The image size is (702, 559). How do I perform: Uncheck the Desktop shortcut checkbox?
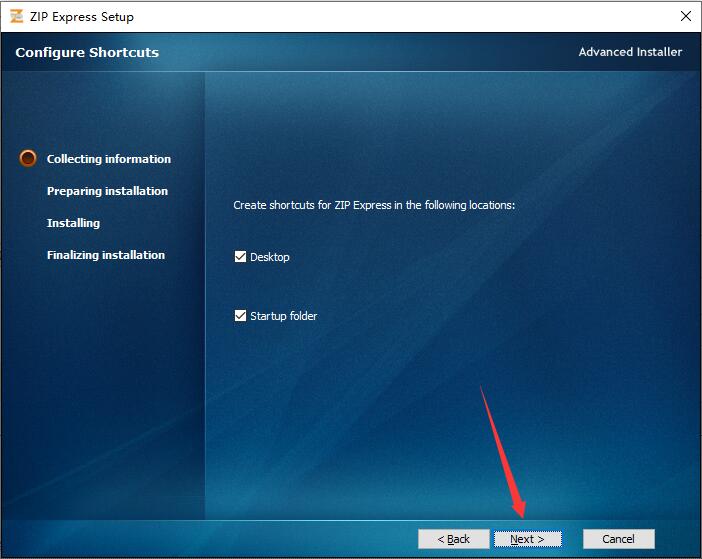pyautogui.click(x=240, y=256)
